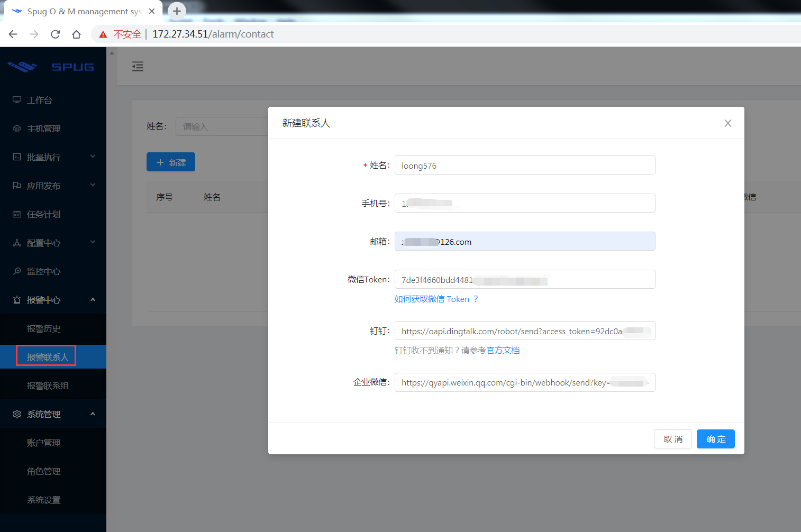Collapse the 报警中心 submenu
Screen dimensions: 801x532
[53, 300]
